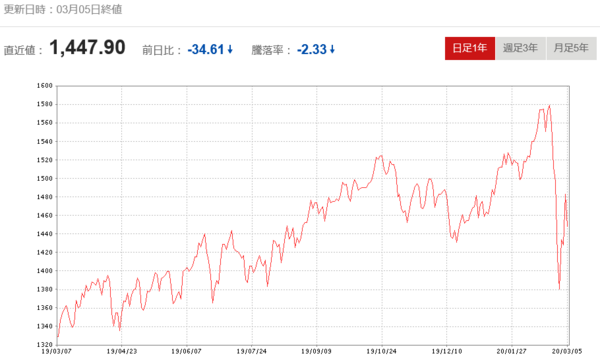
Task: Click the chart peak near 1580
Action: coord(549,106)
